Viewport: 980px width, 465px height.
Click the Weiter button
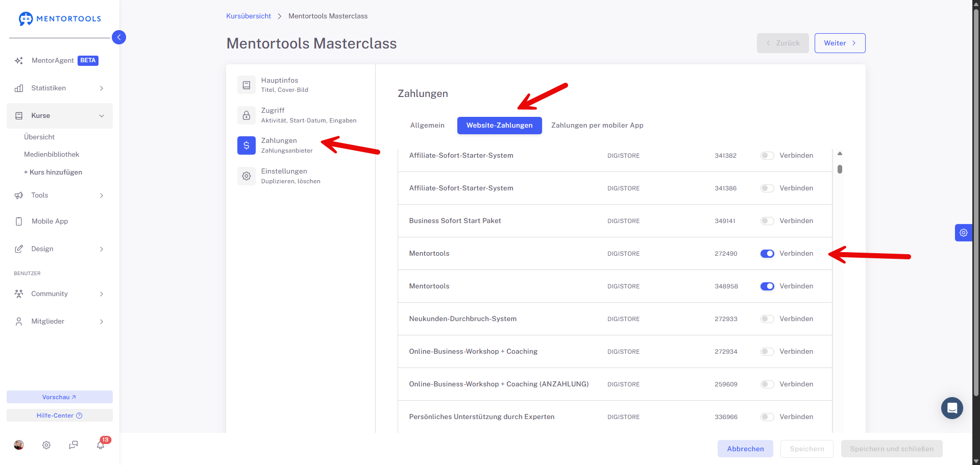[840, 43]
